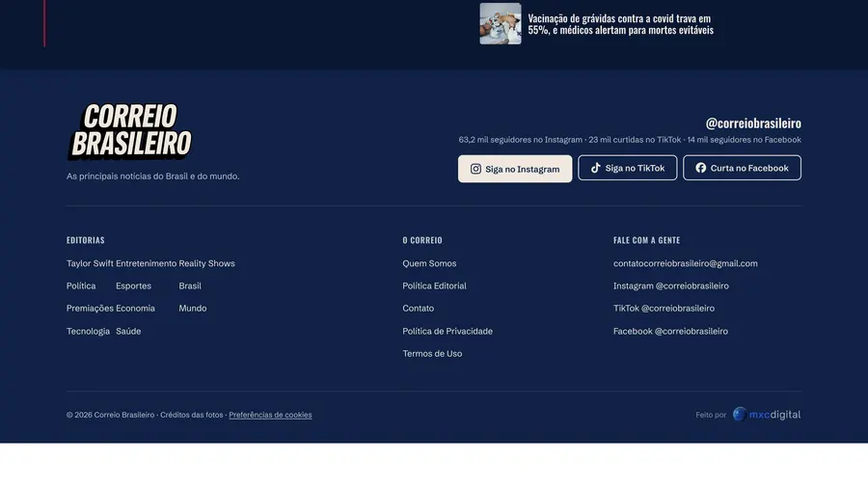Open Preferências de cookies link
Image resolution: width=868 pixels, height=488 pixels.
click(x=270, y=415)
